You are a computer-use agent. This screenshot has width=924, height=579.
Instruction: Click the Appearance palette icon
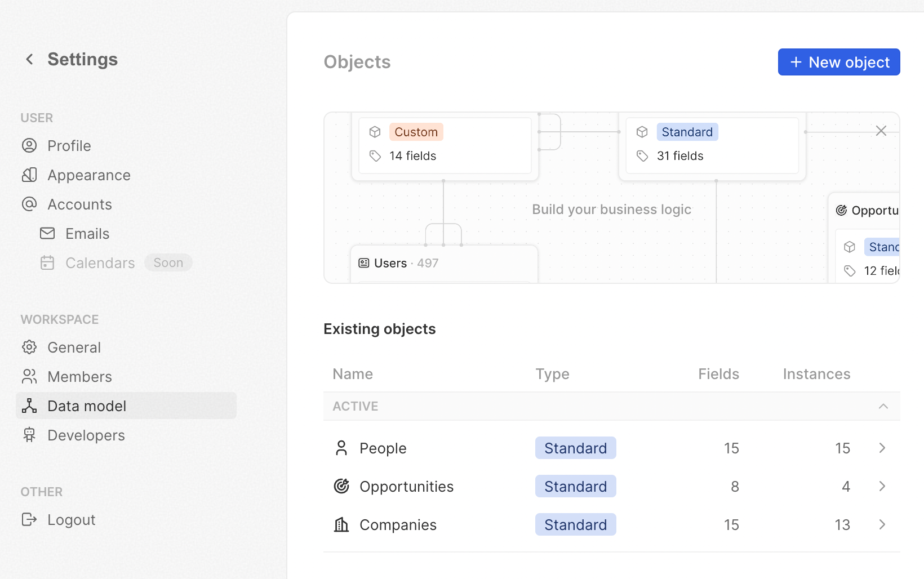click(x=29, y=175)
